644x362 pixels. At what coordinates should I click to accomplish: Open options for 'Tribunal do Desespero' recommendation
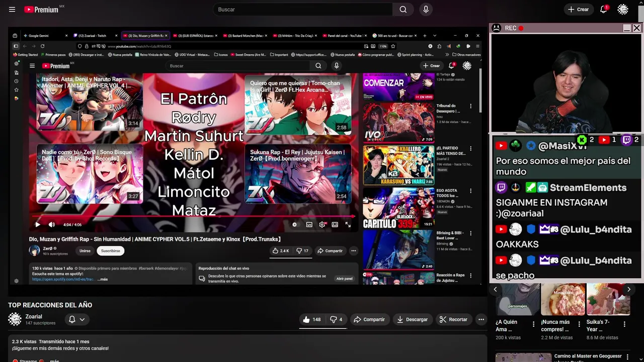(471, 106)
